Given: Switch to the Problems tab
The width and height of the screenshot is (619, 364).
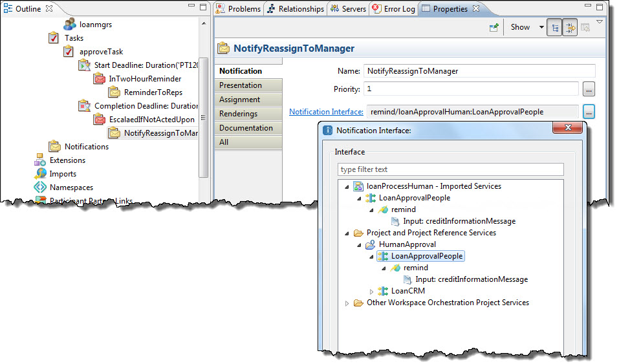Looking at the screenshot, I should 239,9.
